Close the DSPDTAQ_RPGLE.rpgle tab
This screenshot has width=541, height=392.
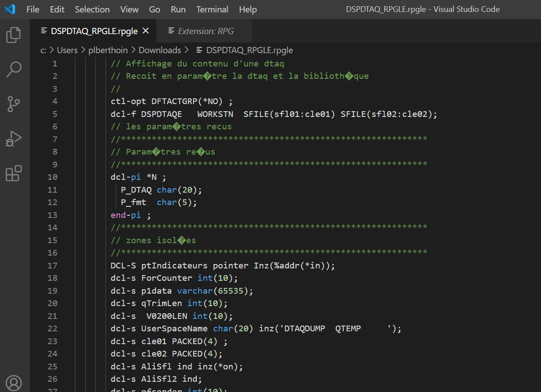(x=146, y=31)
